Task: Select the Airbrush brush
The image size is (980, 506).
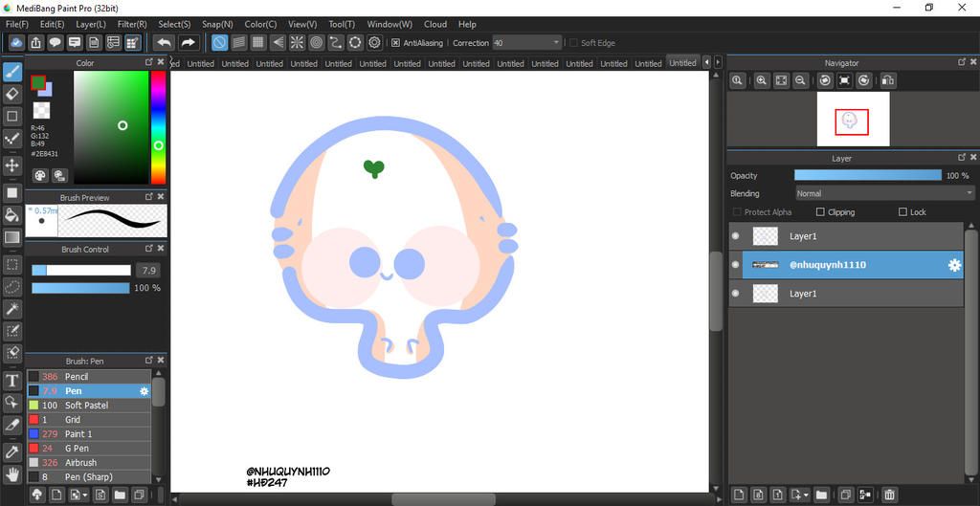Action: click(89, 463)
